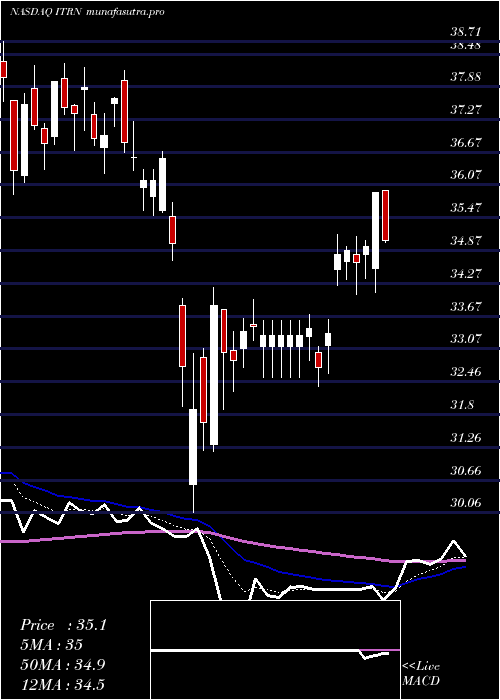Viewport: 500px width, 700px height.
Task: Select the 31.8 price axis label
Action: coord(462,405)
